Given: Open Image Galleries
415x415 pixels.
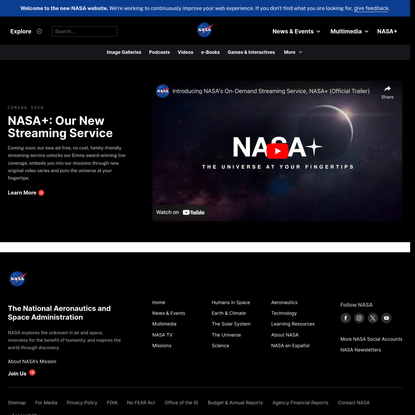Looking at the screenshot, I should [x=124, y=52].
